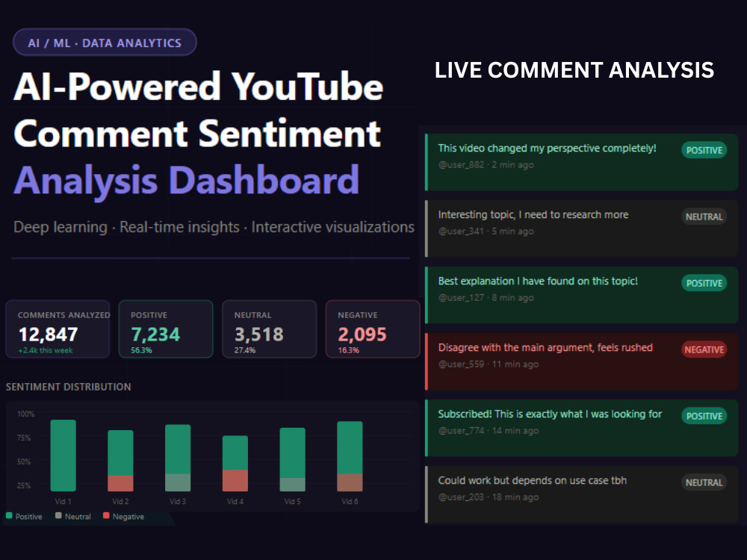Click the Sentiment Distribution heading
The image size is (747, 560).
[68, 387]
